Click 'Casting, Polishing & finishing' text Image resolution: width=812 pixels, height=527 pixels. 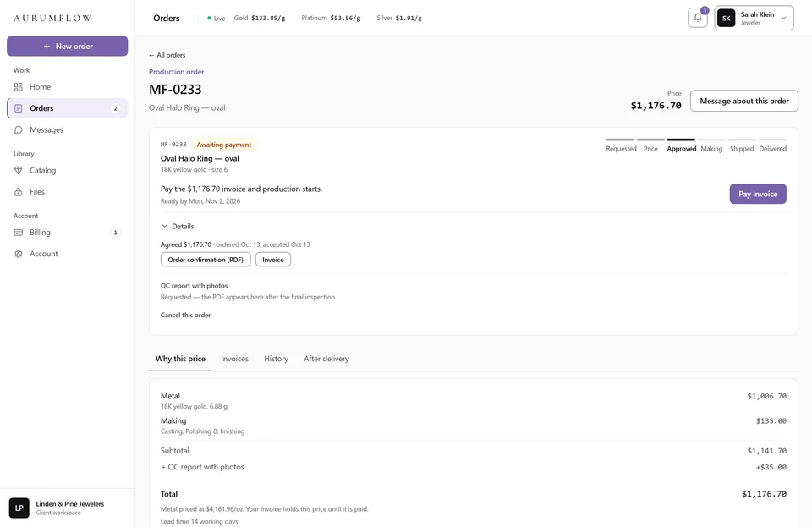point(202,431)
